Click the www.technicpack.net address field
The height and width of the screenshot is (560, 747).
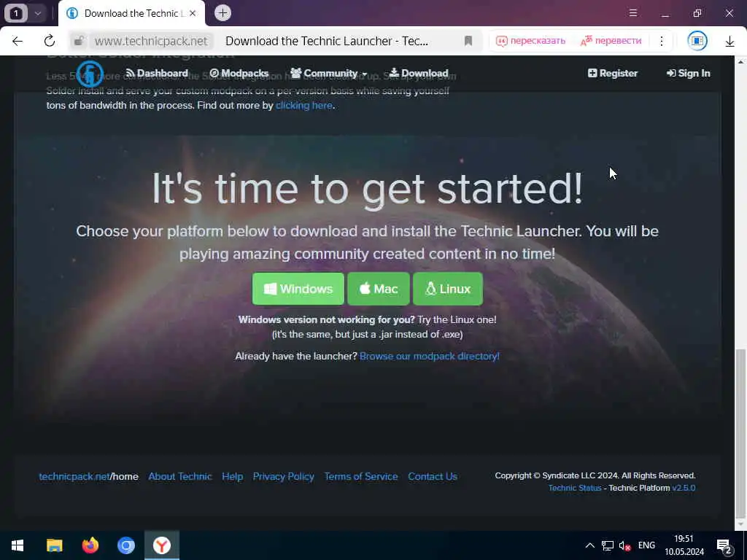(x=151, y=41)
